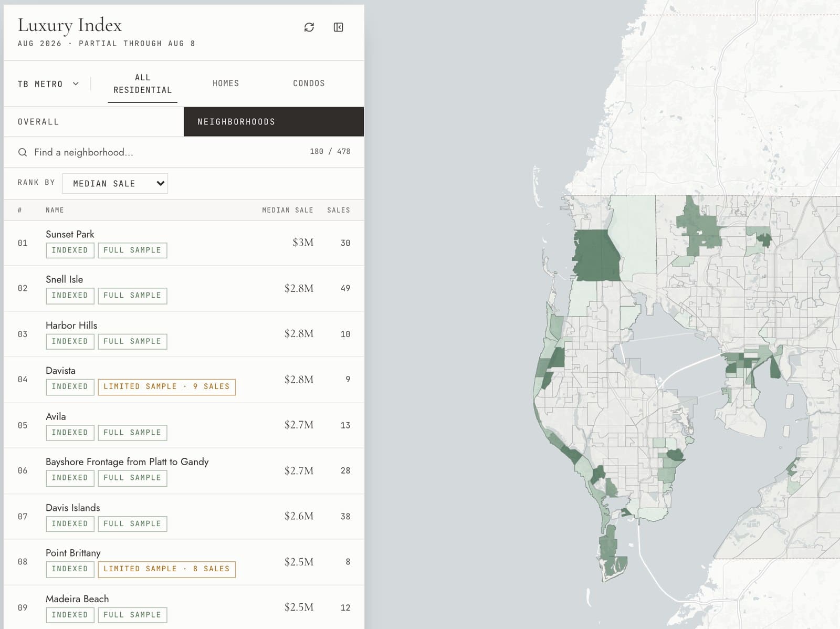Select the Neighborhoods view tab
840x629 pixels.
click(x=274, y=122)
